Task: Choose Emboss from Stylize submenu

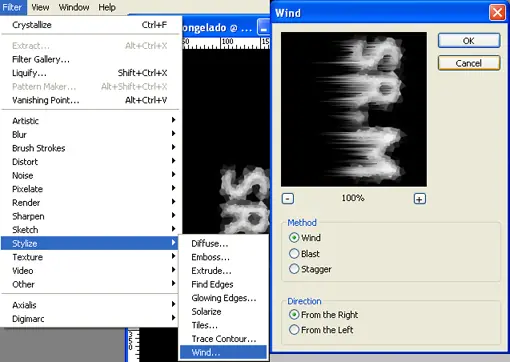Action: click(x=223, y=257)
